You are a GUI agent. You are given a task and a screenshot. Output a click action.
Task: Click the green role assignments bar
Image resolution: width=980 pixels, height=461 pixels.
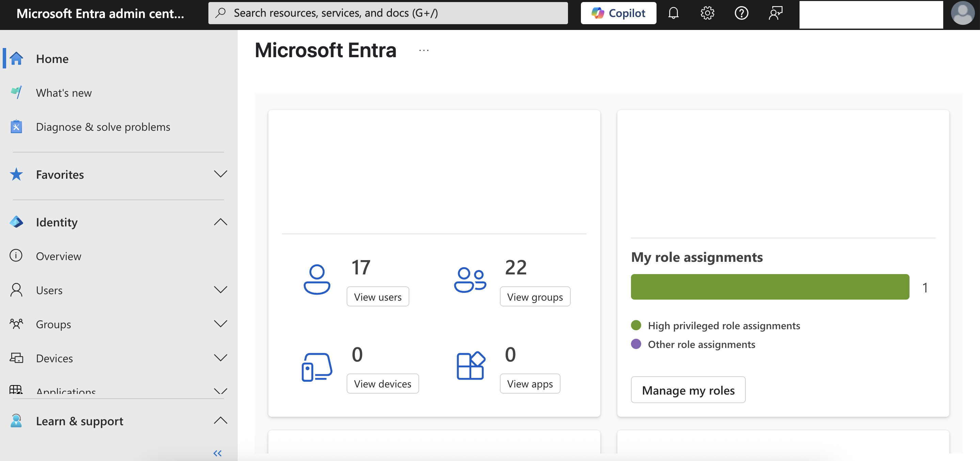[x=770, y=287]
